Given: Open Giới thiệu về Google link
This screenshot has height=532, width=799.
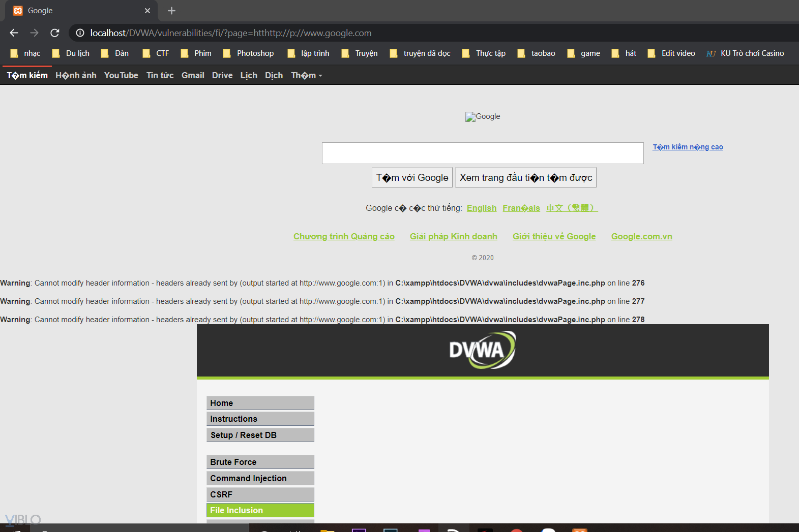Looking at the screenshot, I should (554, 236).
